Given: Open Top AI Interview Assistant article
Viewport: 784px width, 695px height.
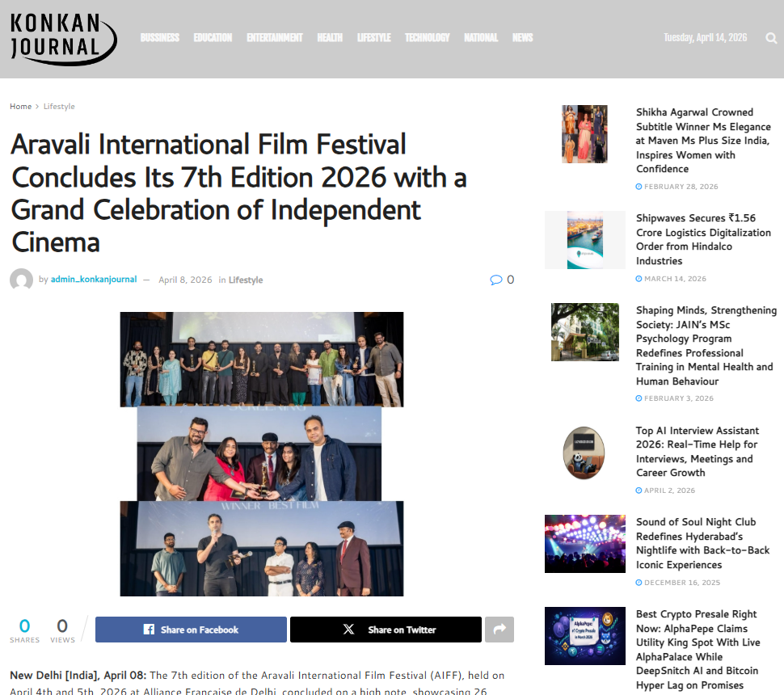Looking at the screenshot, I should [x=696, y=452].
